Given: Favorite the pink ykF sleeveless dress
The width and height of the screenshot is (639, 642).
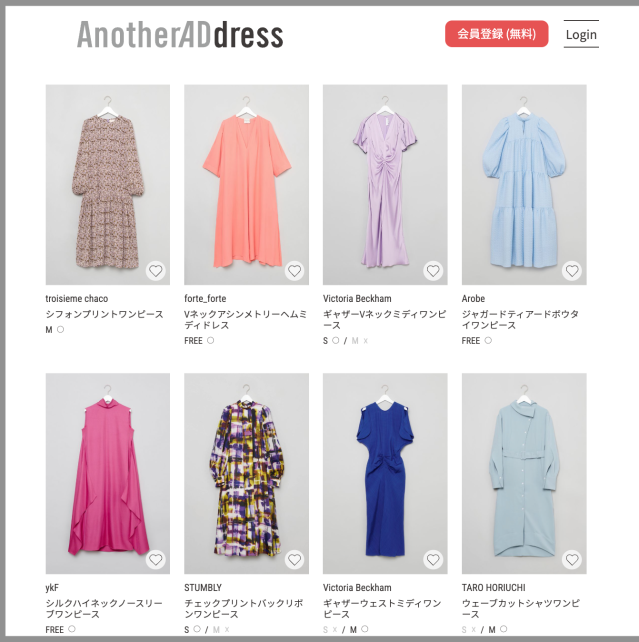Looking at the screenshot, I should point(156,560).
